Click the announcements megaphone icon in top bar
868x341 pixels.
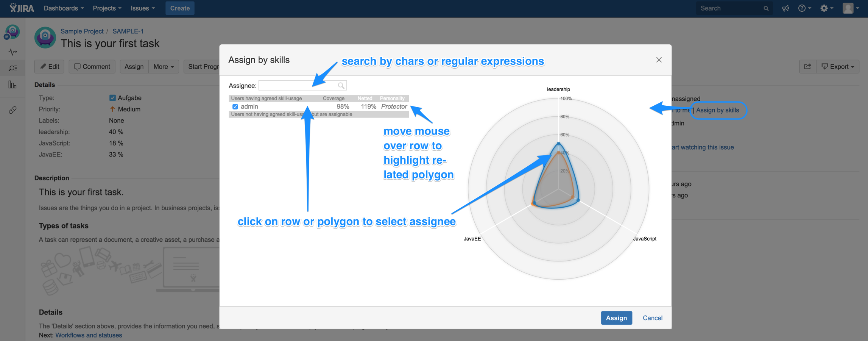[785, 8]
